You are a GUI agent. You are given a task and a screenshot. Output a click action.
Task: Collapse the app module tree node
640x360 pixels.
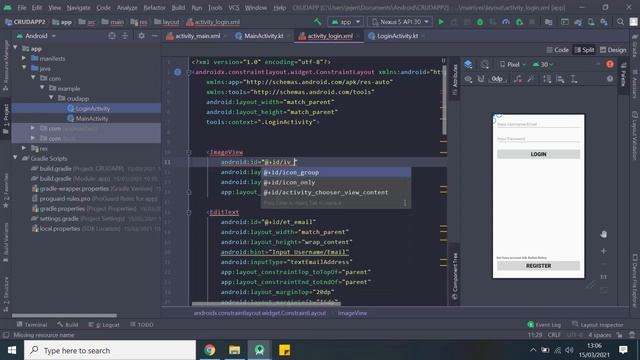point(16,48)
